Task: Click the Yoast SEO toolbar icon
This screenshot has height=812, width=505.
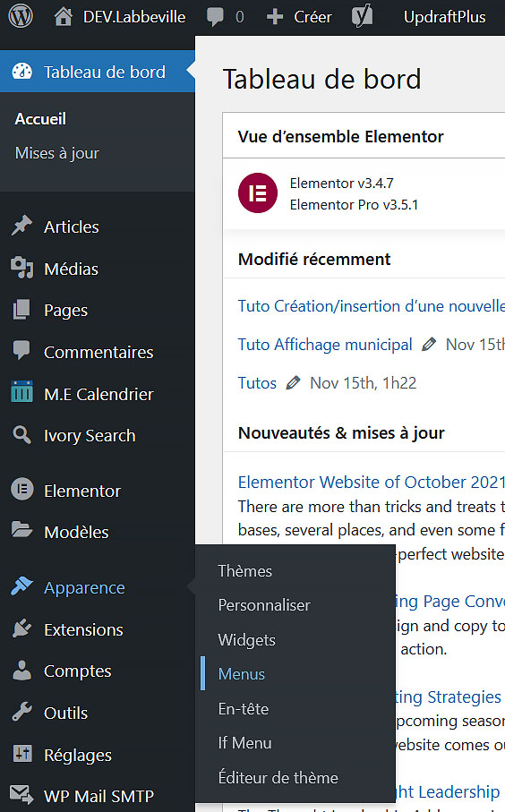Action: [362, 17]
